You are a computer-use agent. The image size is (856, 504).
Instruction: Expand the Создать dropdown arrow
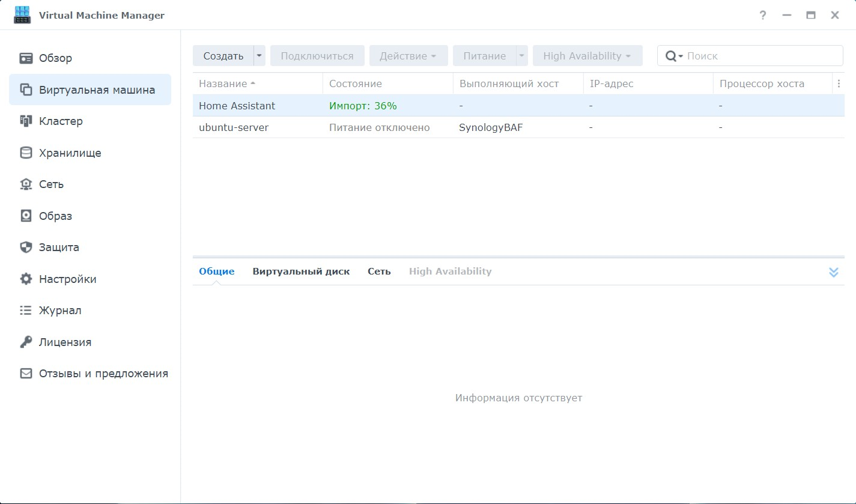(260, 56)
